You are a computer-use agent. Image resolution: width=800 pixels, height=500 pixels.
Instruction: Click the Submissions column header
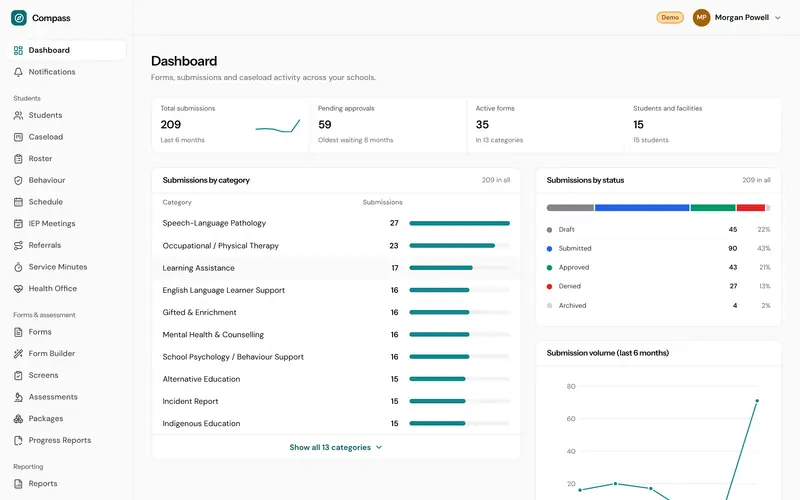click(383, 203)
